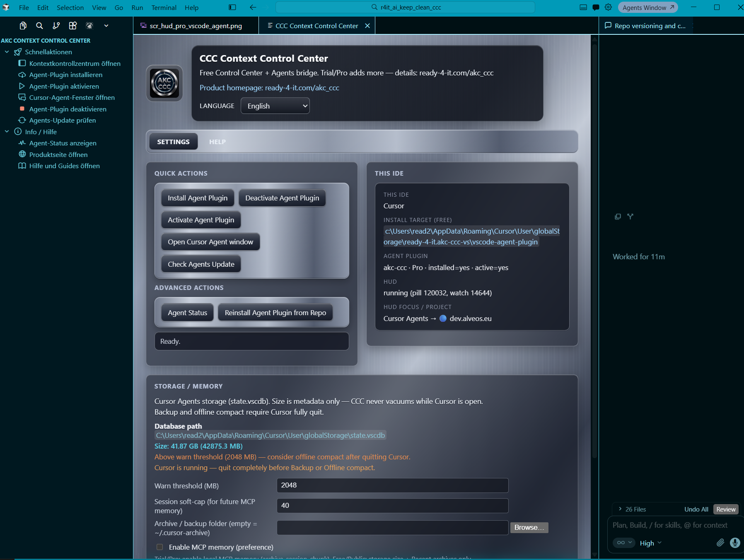Image resolution: width=744 pixels, height=560 pixels.
Task: Browse for the archive backup folder
Action: click(529, 527)
